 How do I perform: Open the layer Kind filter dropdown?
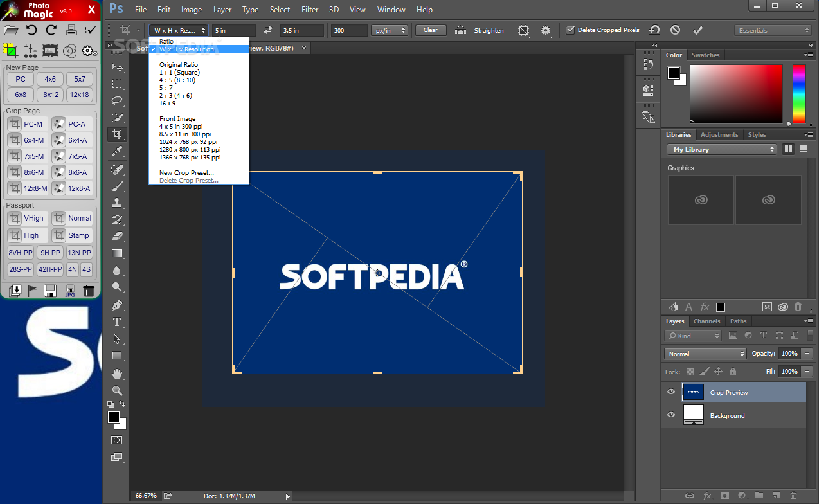[x=693, y=336]
